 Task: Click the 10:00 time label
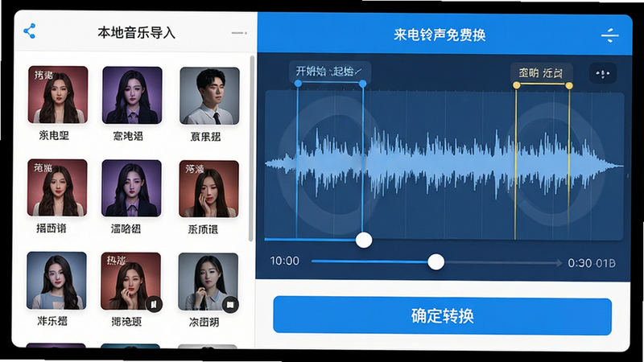click(x=285, y=261)
